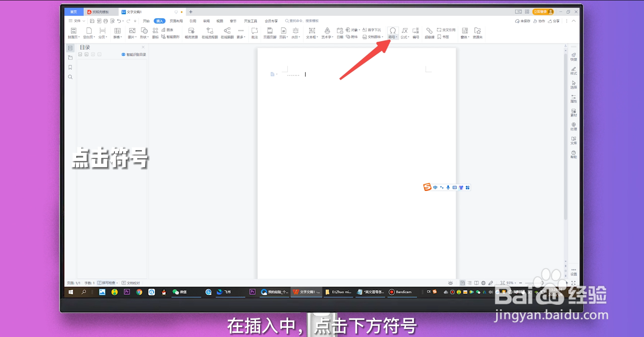Click the undo arrow
This screenshot has height=337, width=644.
pos(119,21)
